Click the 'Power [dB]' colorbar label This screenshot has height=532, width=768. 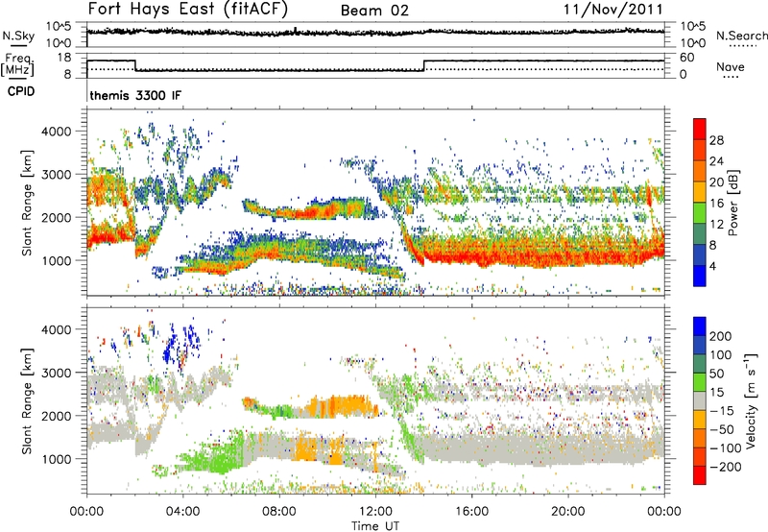732,203
